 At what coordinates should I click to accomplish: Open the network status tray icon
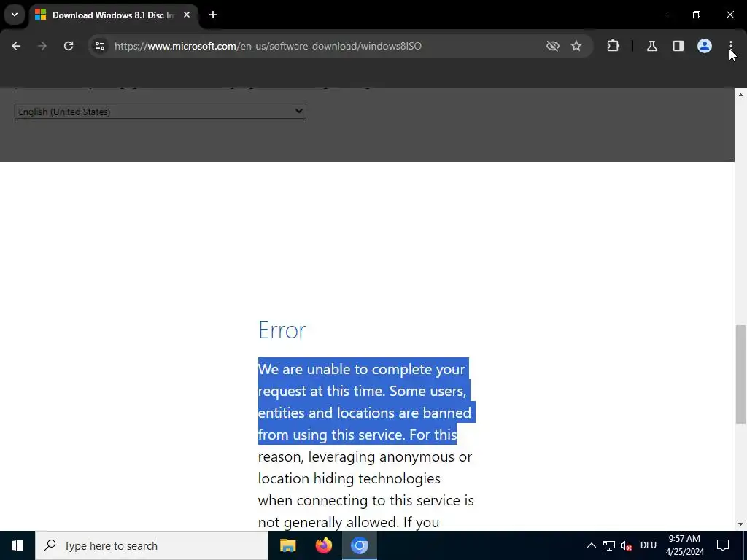609,545
